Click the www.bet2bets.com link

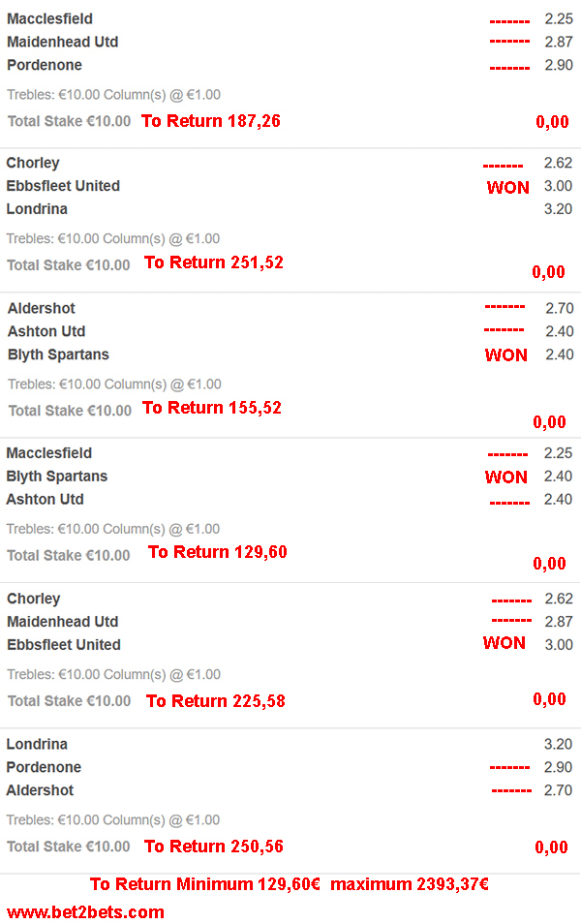(x=85, y=911)
